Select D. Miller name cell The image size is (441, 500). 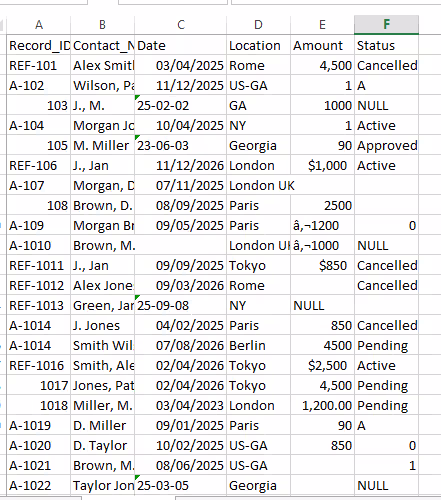(x=102, y=425)
